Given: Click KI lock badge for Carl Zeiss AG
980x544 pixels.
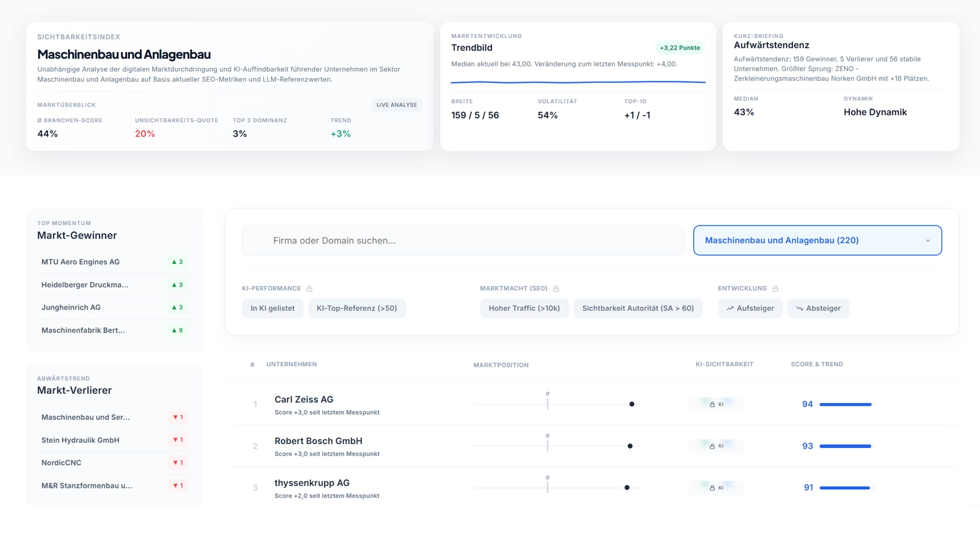Looking at the screenshot, I should click(716, 404).
